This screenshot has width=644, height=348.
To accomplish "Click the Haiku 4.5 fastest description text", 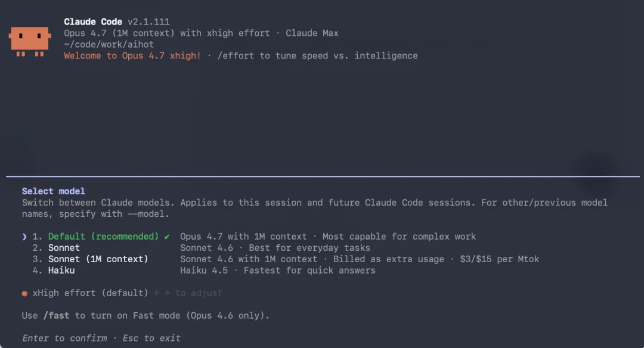I will (277, 271).
